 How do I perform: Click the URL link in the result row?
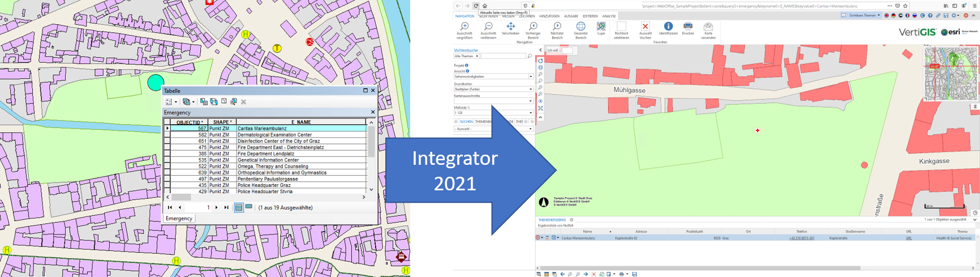click(909, 238)
